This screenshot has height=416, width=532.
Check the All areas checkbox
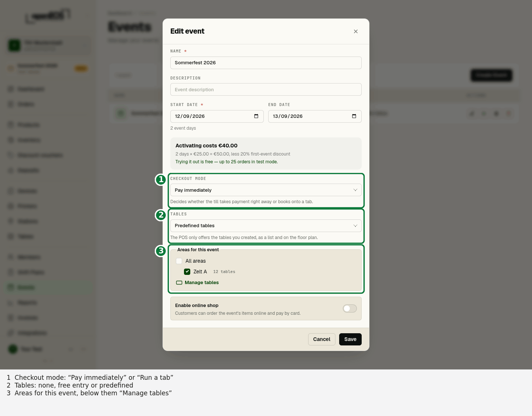point(179,261)
